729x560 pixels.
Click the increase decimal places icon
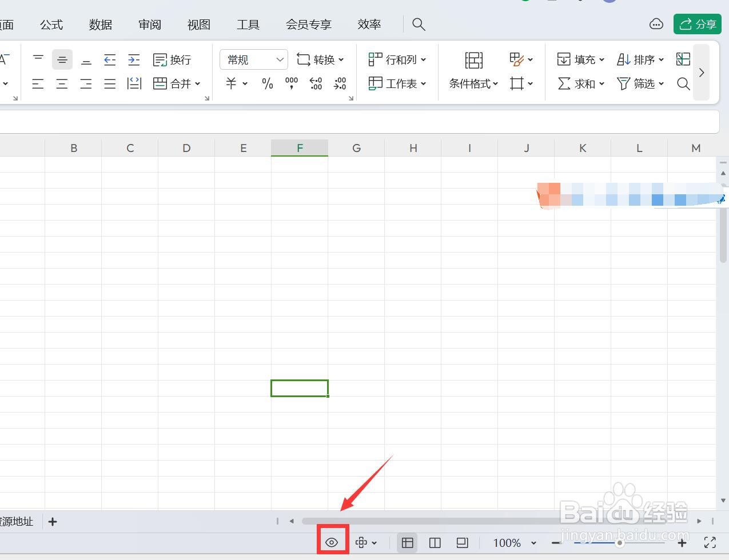click(315, 83)
